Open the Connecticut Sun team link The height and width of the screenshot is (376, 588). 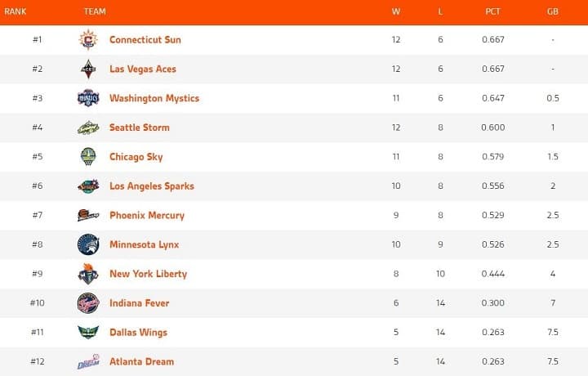click(145, 40)
